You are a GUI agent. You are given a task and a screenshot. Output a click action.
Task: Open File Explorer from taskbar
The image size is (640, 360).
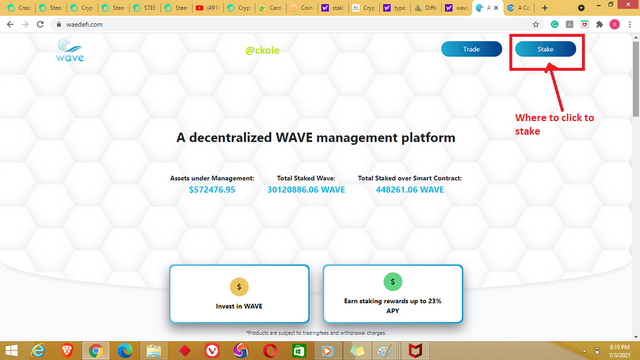click(x=154, y=351)
